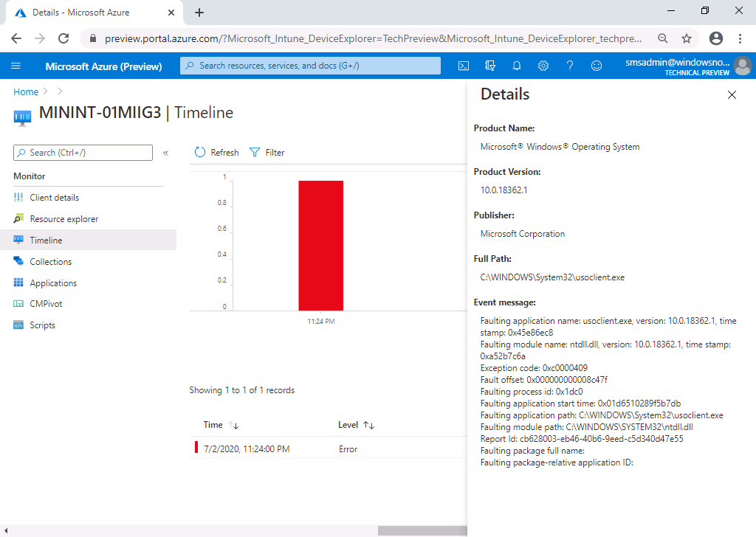This screenshot has width=756, height=537.
Task: Click the device monitor icon beside MININT-01MIIG3
Action: tap(22, 117)
